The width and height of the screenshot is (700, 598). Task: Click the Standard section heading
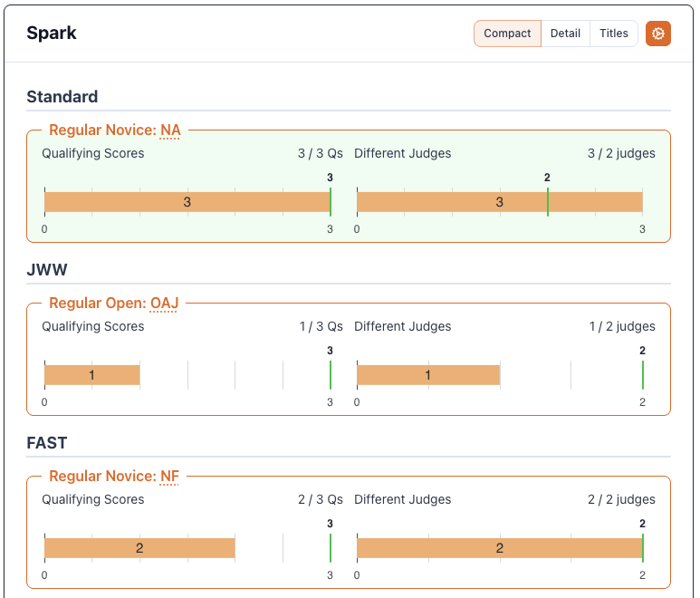tap(62, 96)
